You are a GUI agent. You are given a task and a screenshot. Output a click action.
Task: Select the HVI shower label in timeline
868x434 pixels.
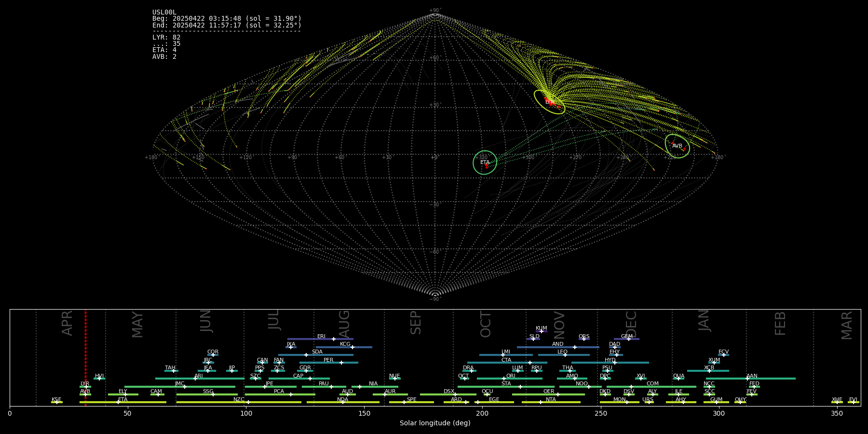[99, 376]
